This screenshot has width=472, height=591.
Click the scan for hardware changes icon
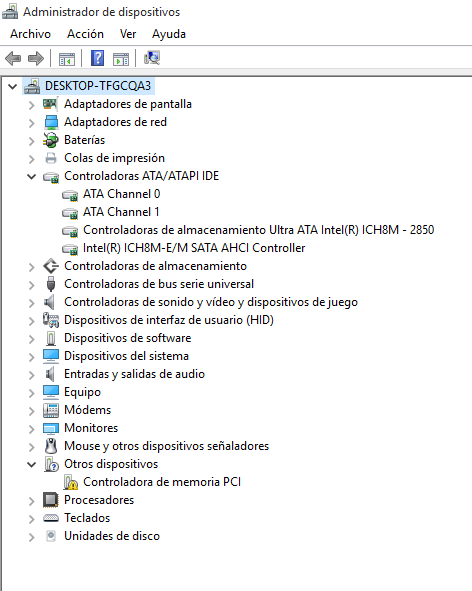coord(152,58)
